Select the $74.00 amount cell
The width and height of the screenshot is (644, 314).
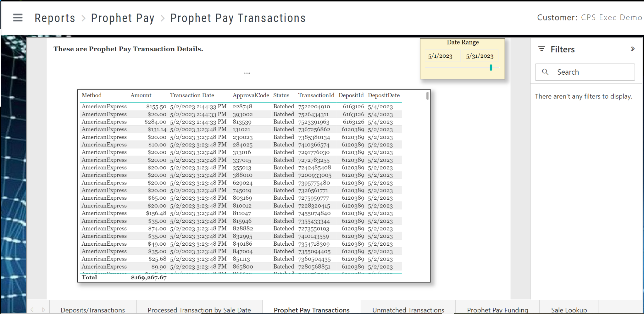pos(157,228)
